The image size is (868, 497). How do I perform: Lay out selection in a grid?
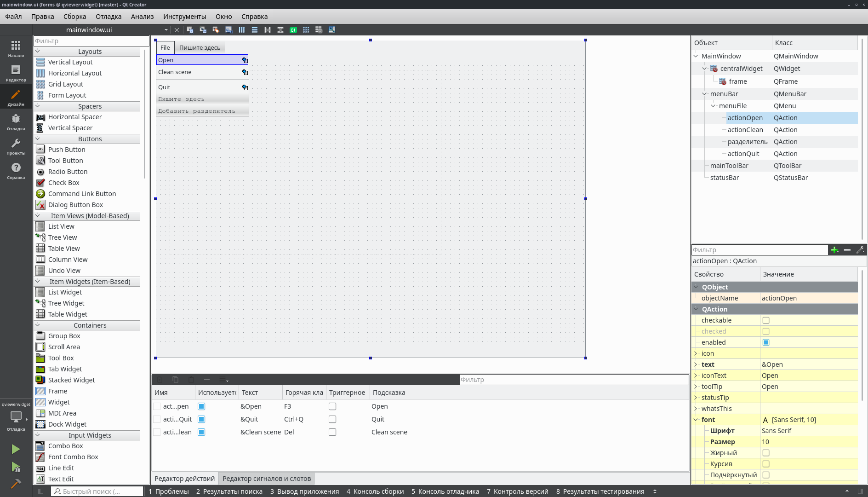[x=306, y=29]
